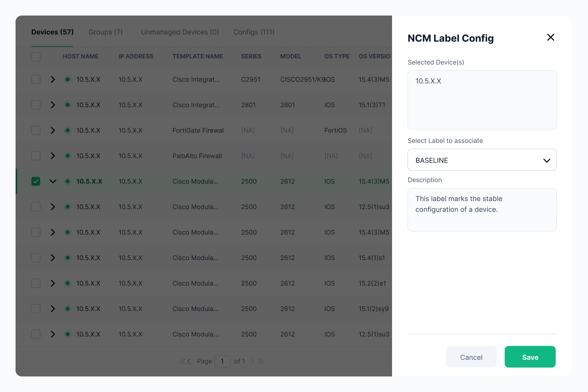This screenshot has width=588, height=392.
Task: Click the green status dot on the first device row
Action: coord(68,79)
